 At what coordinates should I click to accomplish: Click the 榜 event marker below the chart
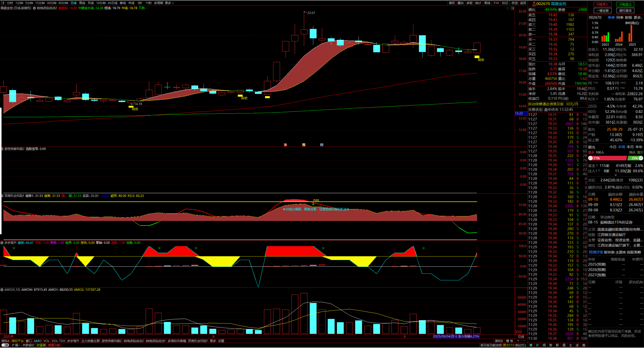304,145
